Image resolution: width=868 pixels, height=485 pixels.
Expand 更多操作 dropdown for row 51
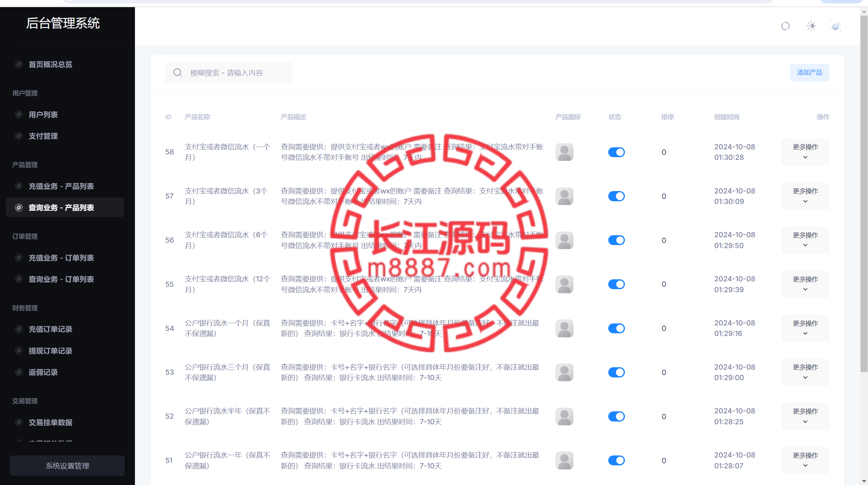point(805,461)
